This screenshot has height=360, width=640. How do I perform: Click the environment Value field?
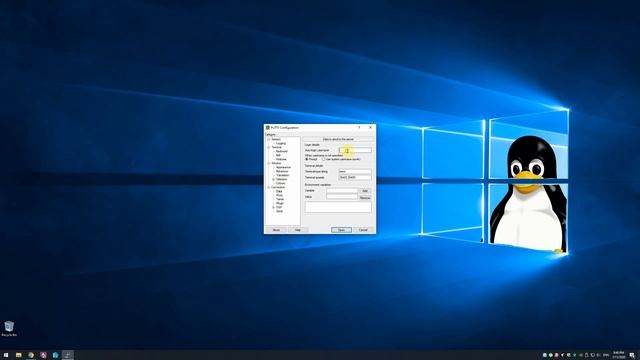pyautogui.click(x=342, y=197)
